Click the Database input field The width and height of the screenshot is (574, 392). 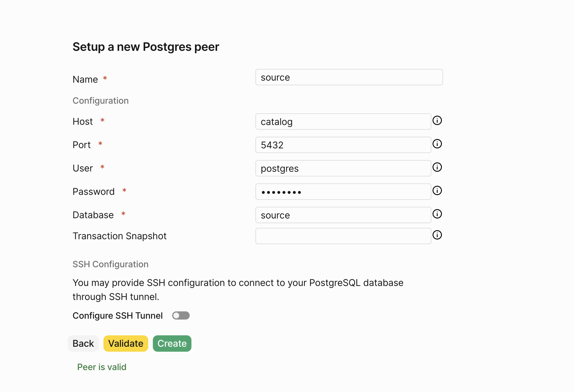[343, 215]
